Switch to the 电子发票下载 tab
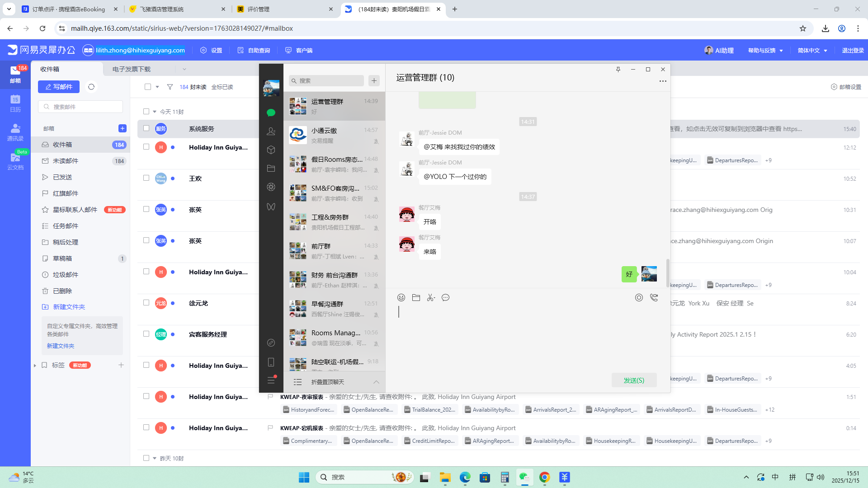This screenshot has height=488, width=868. pos(132,69)
